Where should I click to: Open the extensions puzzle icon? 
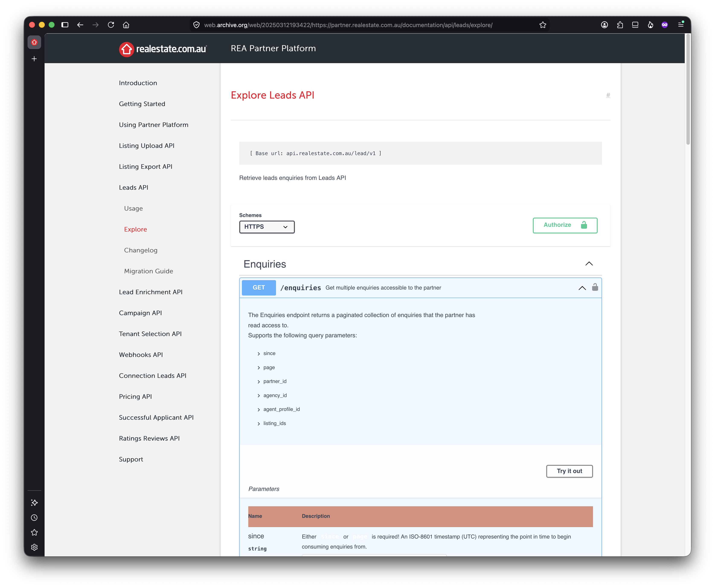620,25
